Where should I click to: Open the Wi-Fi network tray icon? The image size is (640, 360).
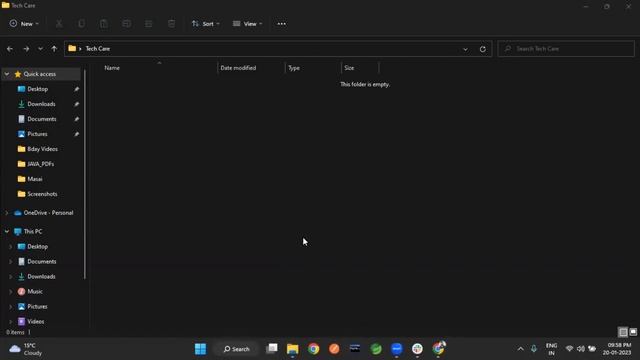coord(569,349)
